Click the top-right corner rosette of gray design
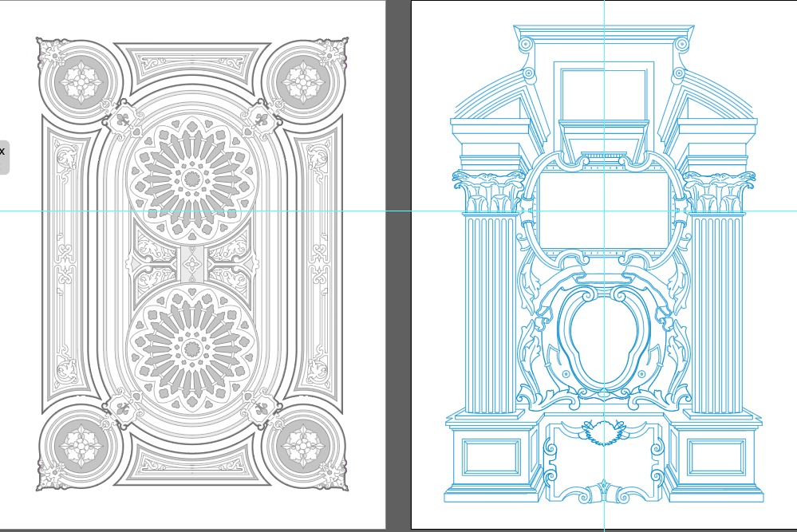The height and width of the screenshot is (532, 797). click(304, 81)
